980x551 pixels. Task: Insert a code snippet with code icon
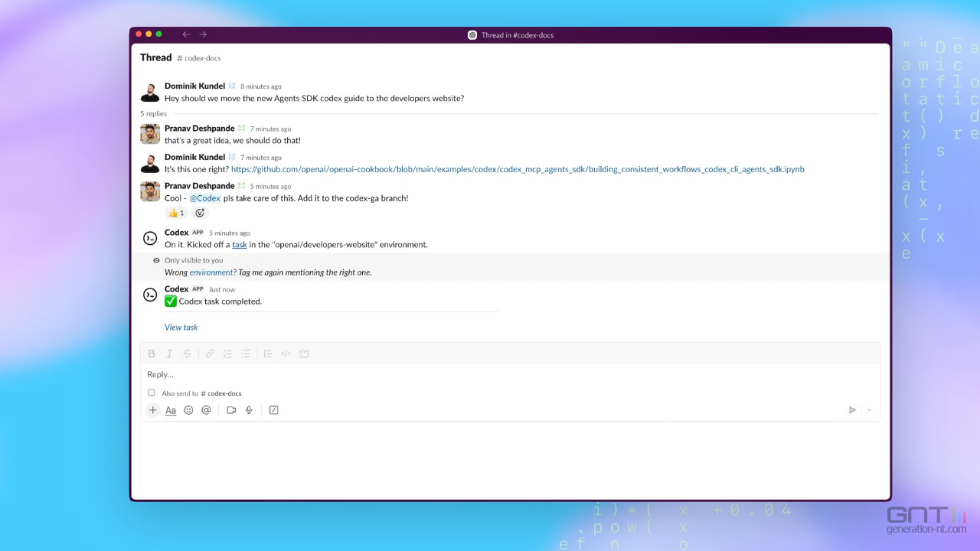(x=286, y=354)
